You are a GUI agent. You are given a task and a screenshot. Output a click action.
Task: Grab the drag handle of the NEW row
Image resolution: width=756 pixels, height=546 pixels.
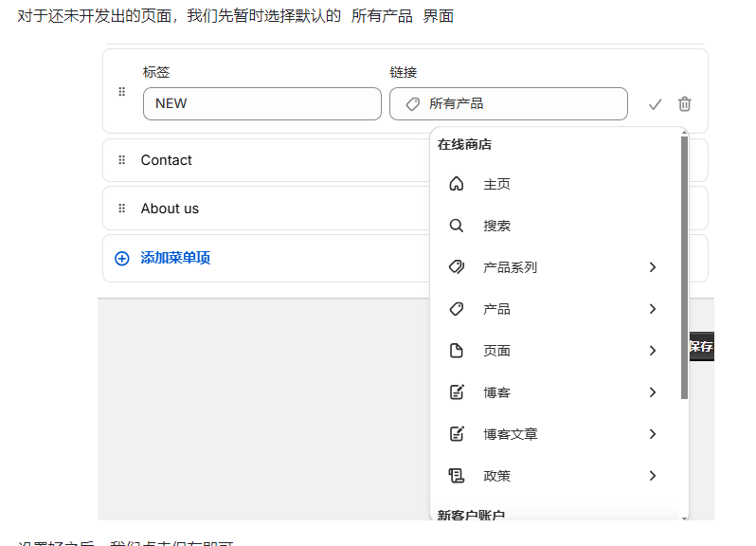(122, 92)
